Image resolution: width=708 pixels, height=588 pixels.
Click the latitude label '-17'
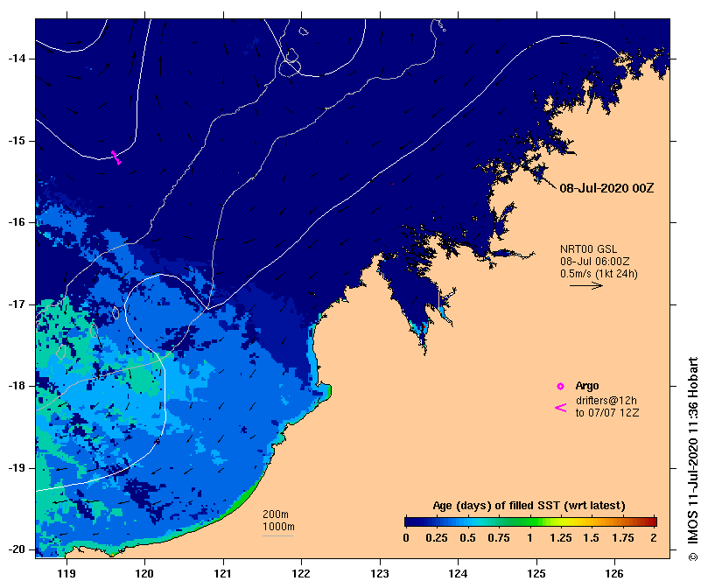(x=17, y=304)
